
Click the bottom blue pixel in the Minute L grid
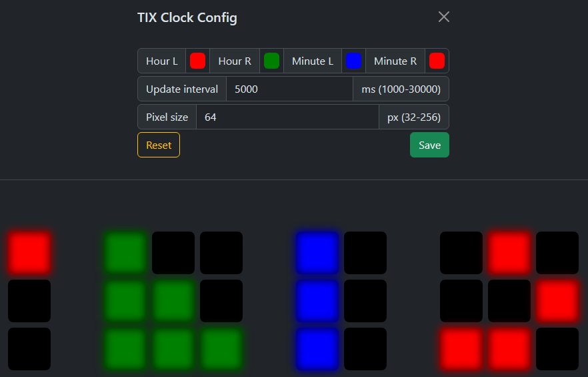coord(317,349)
